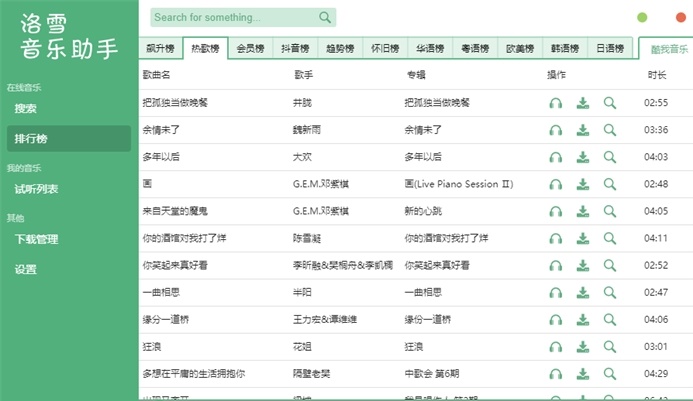
Task: Download 来自天堂的魔鬼 track
Action: pyautogui.click(x=583, y=211)
